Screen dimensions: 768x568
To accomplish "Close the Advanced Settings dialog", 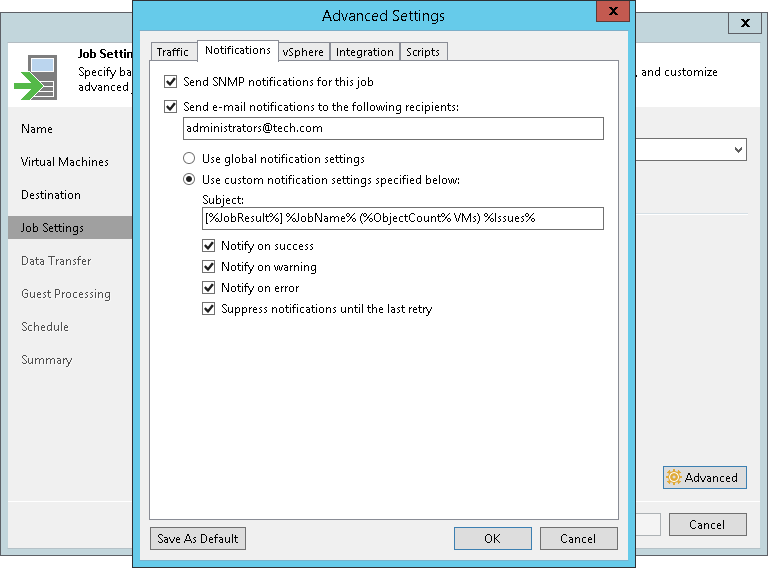I will (x=610, y=13).
